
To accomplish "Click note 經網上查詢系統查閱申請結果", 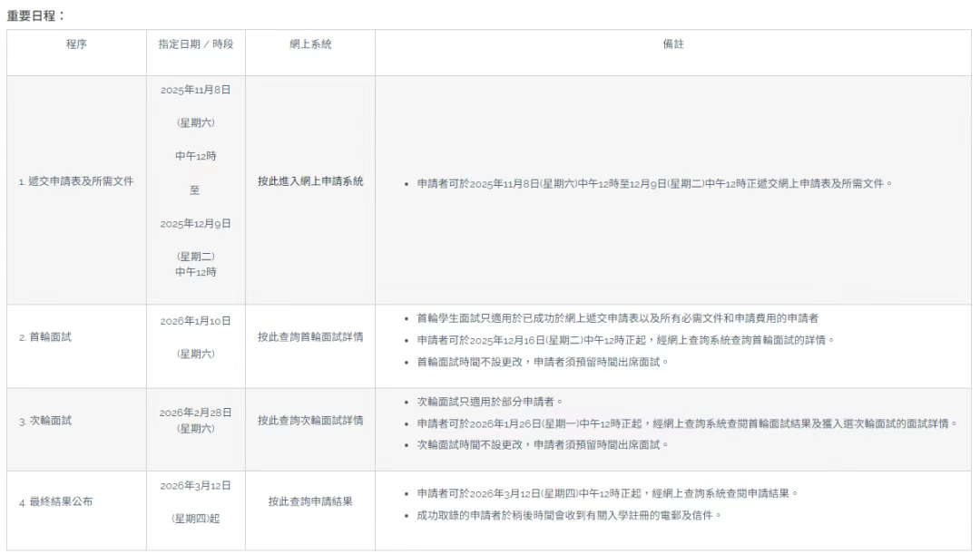I will [x=607, y=493].
